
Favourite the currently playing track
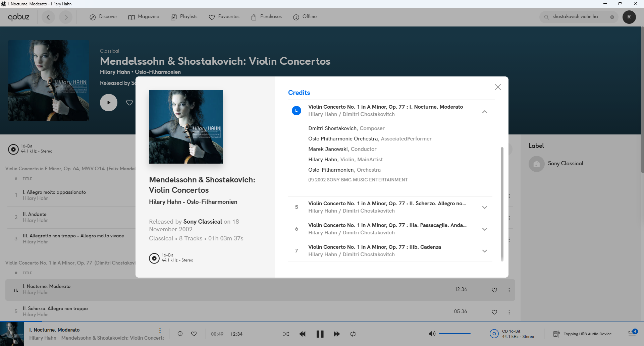(x=194, y=334)
